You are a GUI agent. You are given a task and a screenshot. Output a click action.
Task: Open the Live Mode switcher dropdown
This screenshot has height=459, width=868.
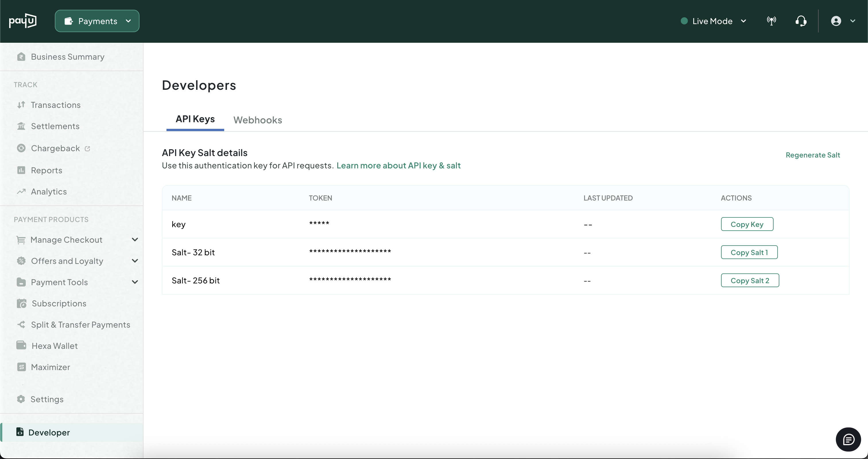point(713,21)
